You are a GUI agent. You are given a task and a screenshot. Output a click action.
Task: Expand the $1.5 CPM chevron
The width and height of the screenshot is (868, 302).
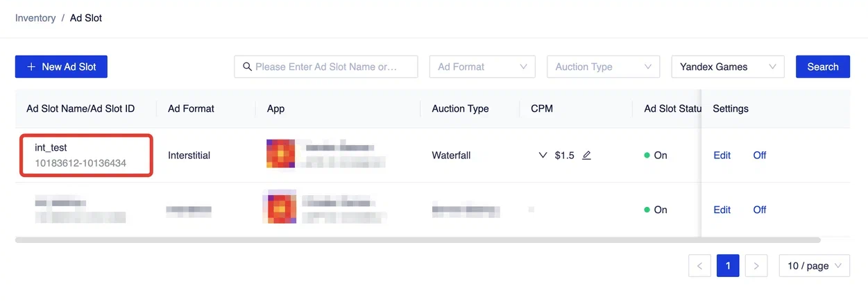point(543,156)
